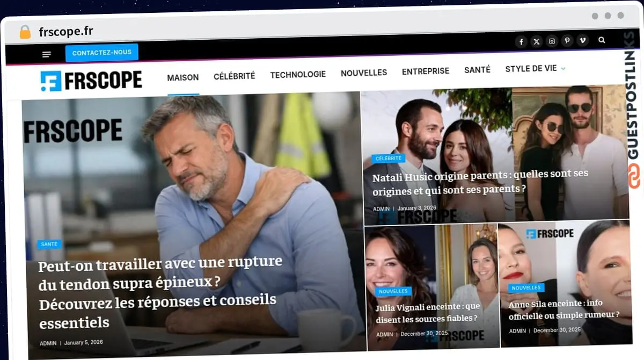Click the padlock icon in address bar

click(25, 32)
